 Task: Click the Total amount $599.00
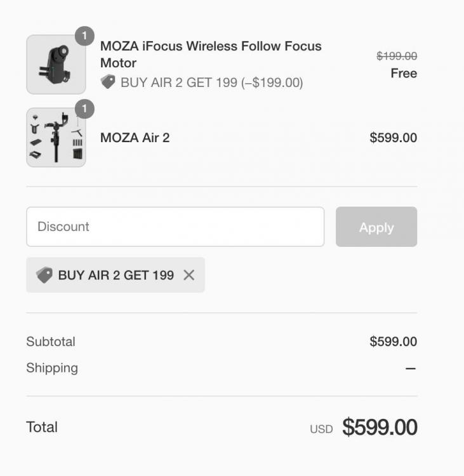380,427
